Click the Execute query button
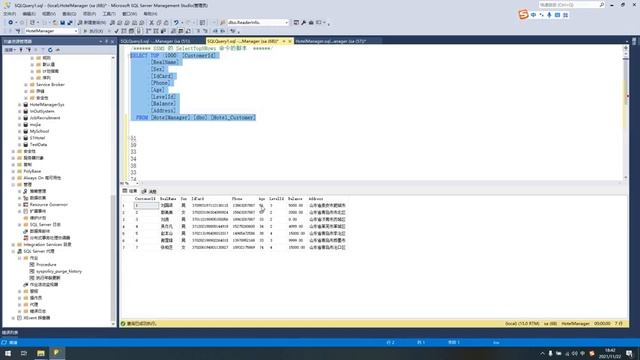 pyautogui.click(x=93, y=31)
